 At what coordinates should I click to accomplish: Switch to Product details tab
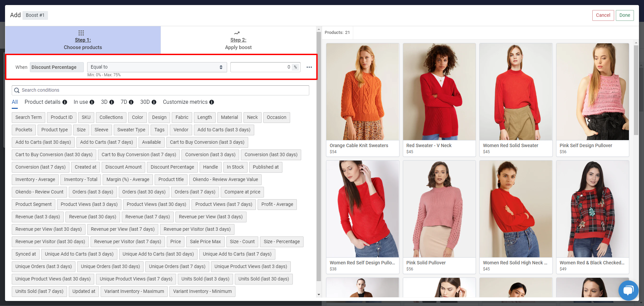click(x=43, y=102)
